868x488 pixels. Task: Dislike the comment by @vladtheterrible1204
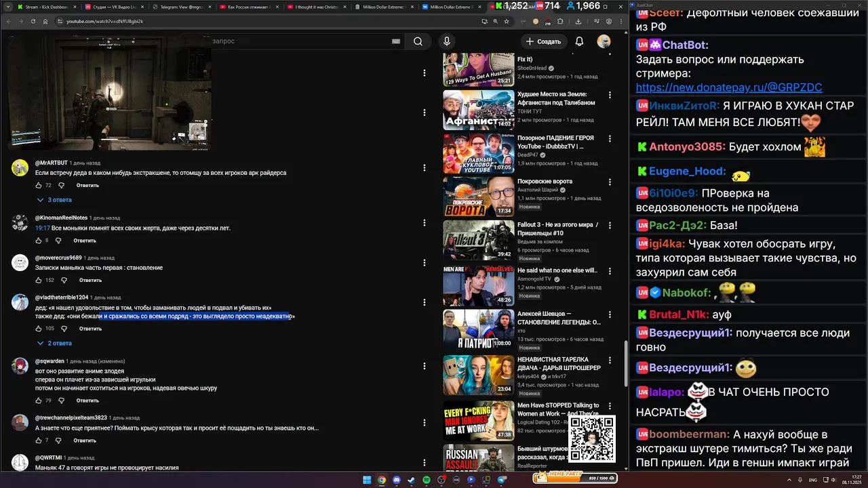point(64,329)
